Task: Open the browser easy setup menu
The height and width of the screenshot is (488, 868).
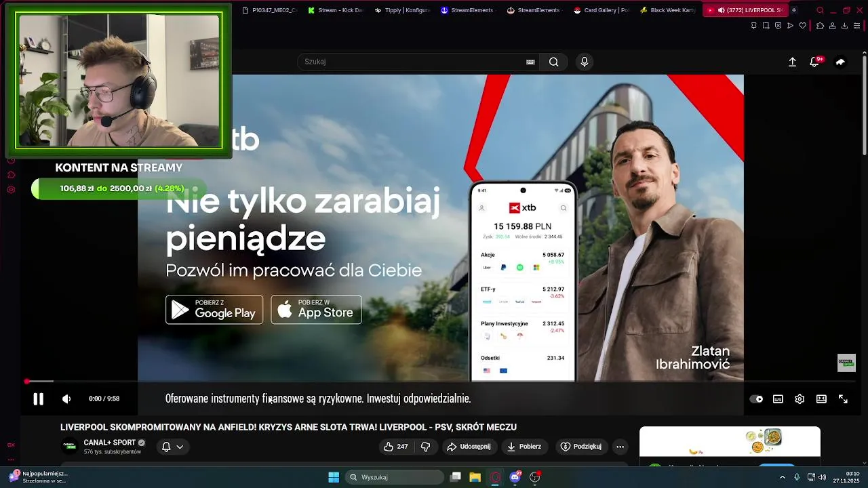Action: pyautogui.click(x=857, y=26)
